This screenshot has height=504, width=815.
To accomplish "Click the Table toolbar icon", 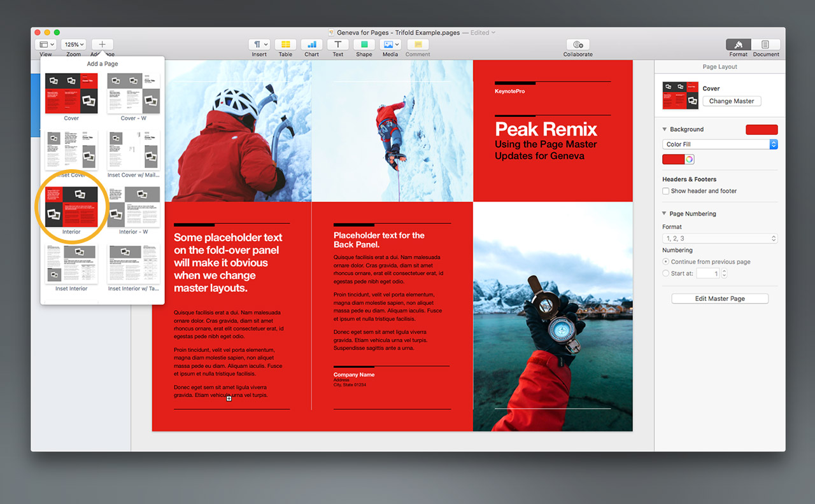I will coord(285,45).
